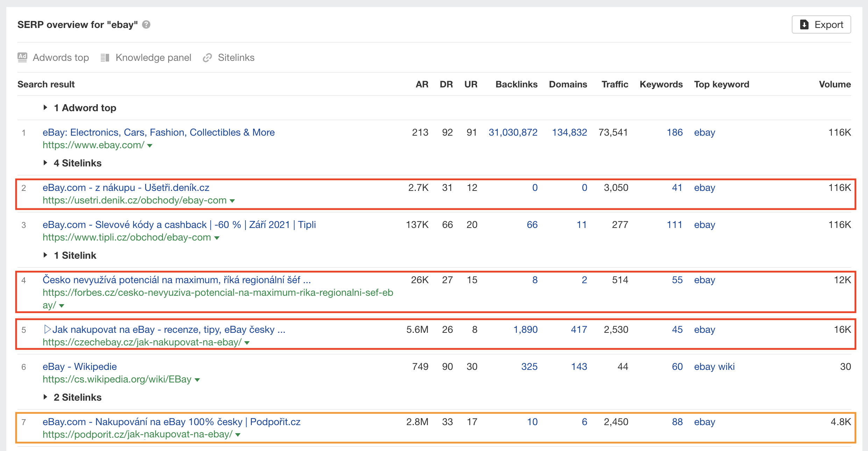Click keywords value 45 for czechebay
Viewport: 868px width, 451px height.
(x=677, y=329)
